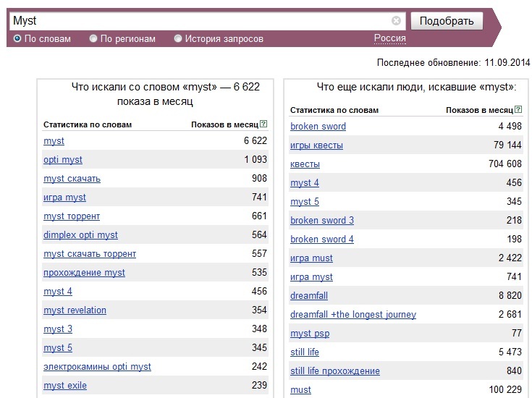Click the '79 144' count for игры квесты
532x398 pixels.
507,145
